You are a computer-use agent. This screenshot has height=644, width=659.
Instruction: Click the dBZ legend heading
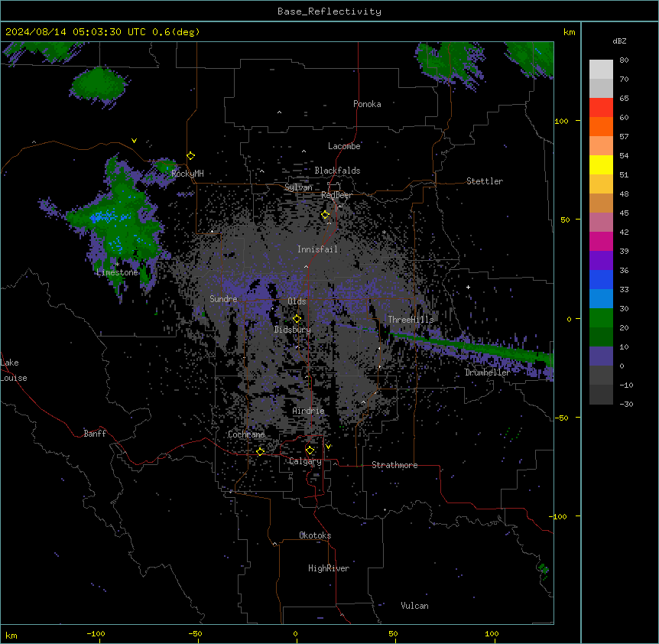[x=619, y=41]
